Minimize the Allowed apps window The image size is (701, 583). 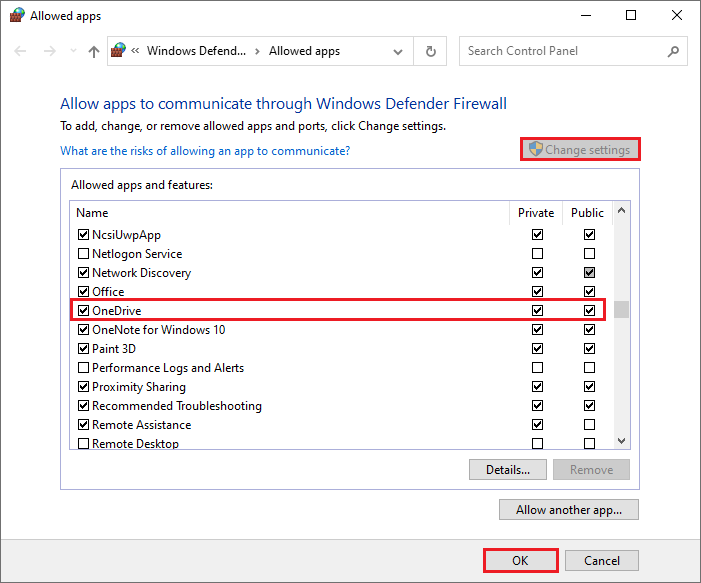[586, 15]
